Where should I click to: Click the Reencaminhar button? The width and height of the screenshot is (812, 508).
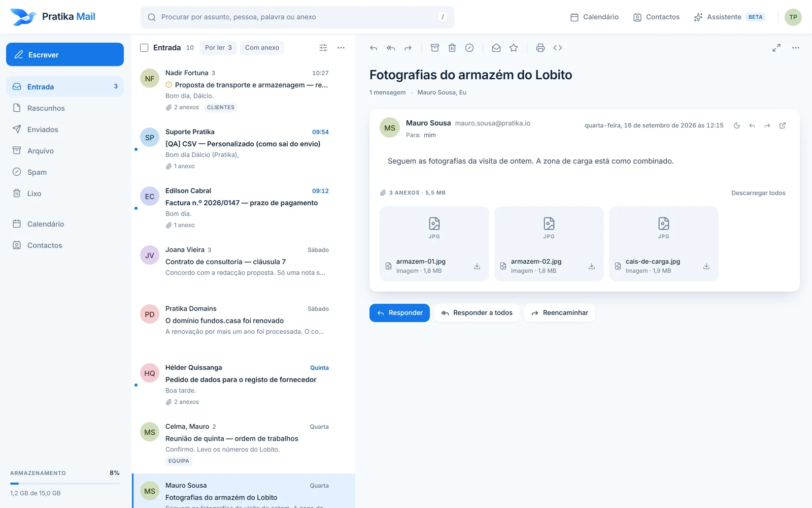(559, 313)
